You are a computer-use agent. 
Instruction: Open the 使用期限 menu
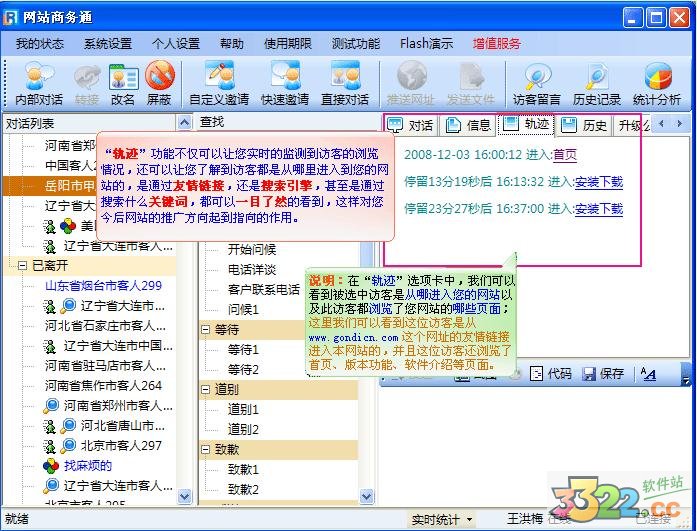pos(288,44)
